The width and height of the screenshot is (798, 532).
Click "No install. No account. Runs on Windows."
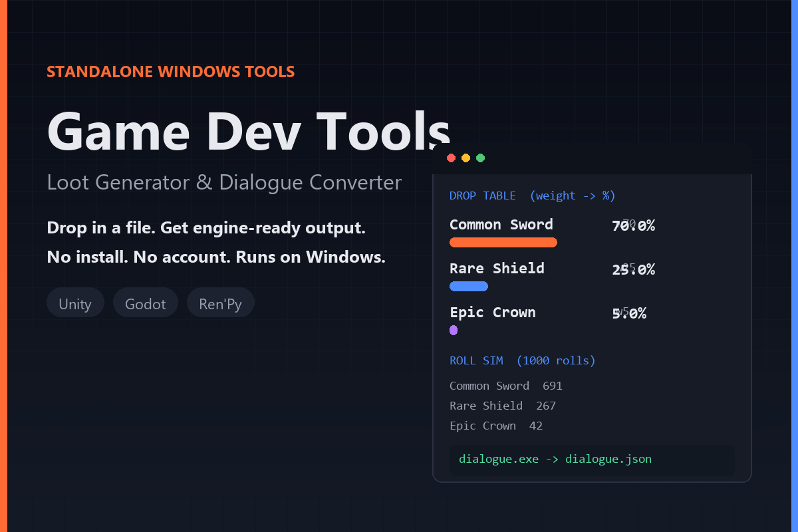coord(216,257)
